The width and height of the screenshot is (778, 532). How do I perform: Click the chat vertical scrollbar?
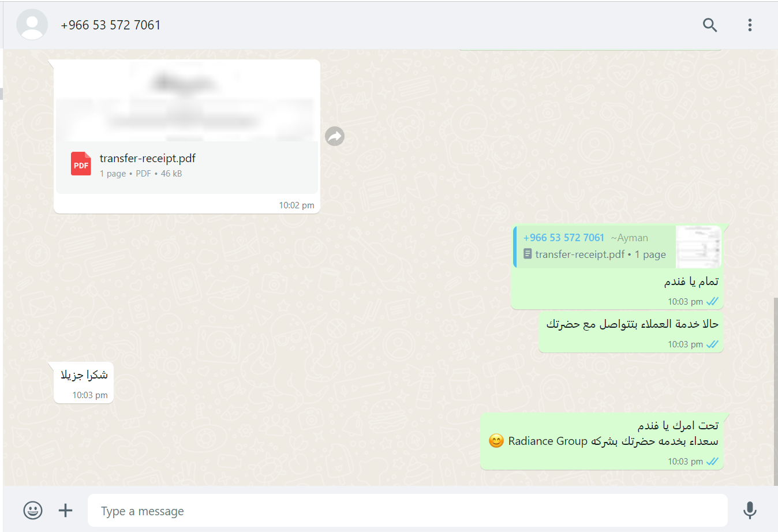point(775,391)
